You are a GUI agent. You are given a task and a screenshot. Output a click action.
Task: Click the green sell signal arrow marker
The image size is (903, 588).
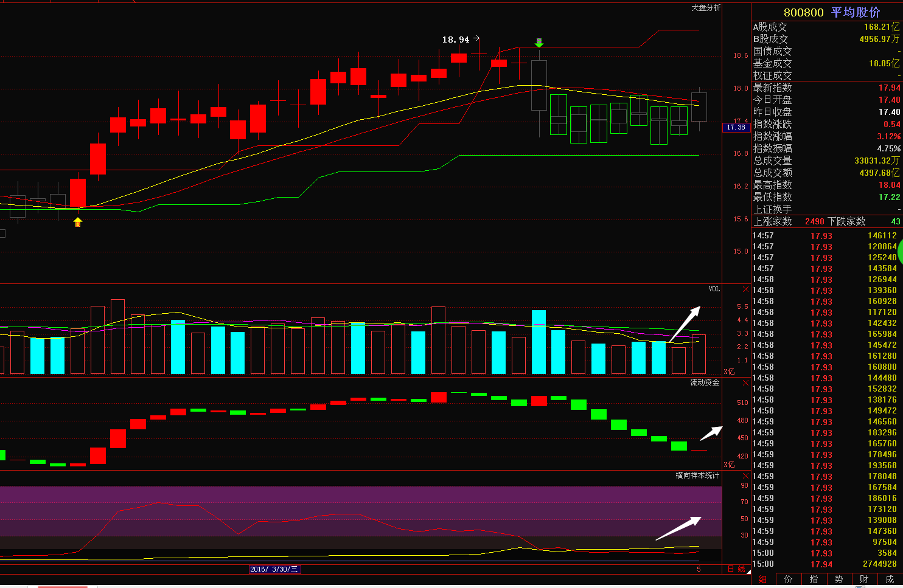pyautogui.click(x=539, y=43)
